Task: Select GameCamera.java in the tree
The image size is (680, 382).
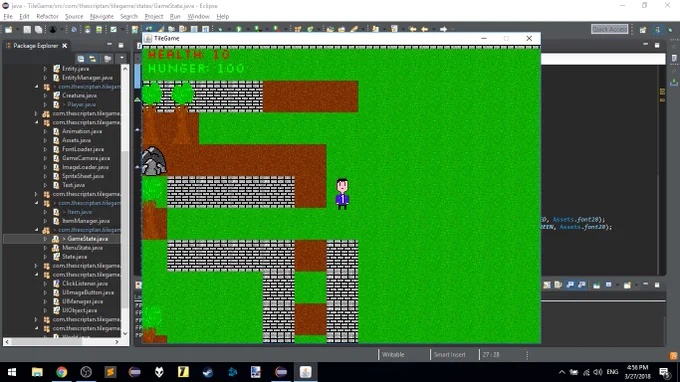Action: (86, 158)
